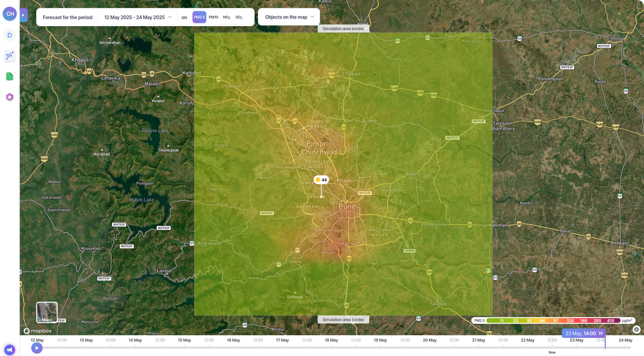Switch pollutant to NO2
Screen dimensions: 644x356
click(x=227, y=17)
